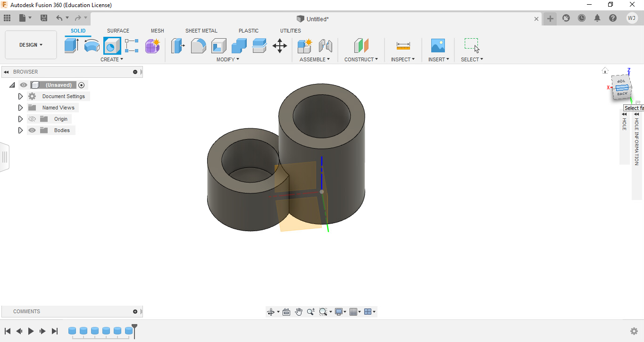Select the Move/Copy tool

point(279,46)
